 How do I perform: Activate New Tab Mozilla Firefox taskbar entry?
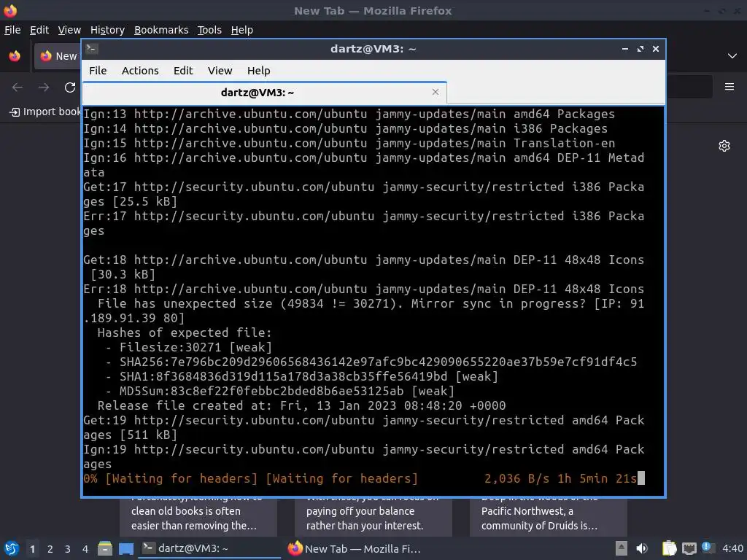tap(355, 548)
